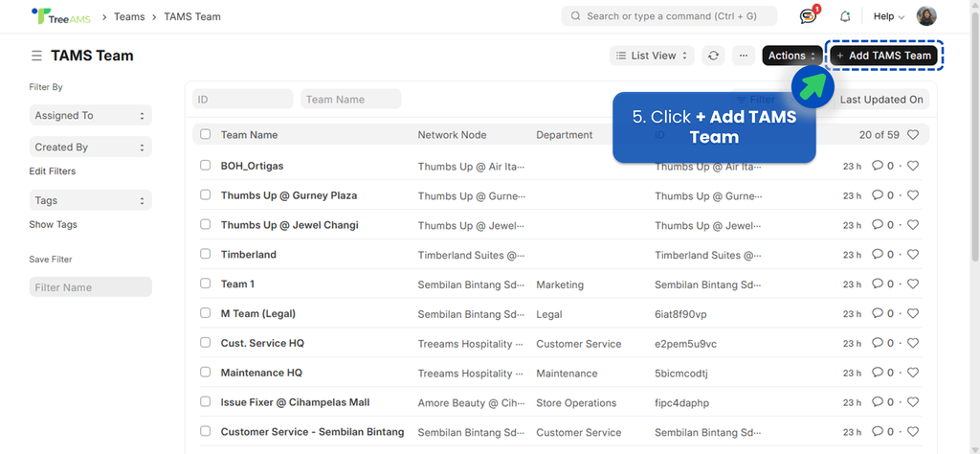
Task: Expand the List View switcher
Action: click(x=653, y=56)
